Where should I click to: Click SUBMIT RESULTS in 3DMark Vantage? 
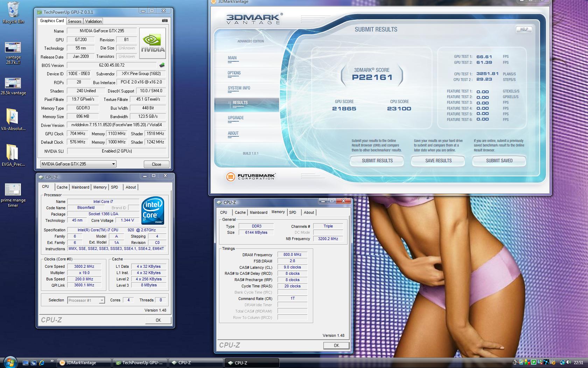click(x=377, y=161)
